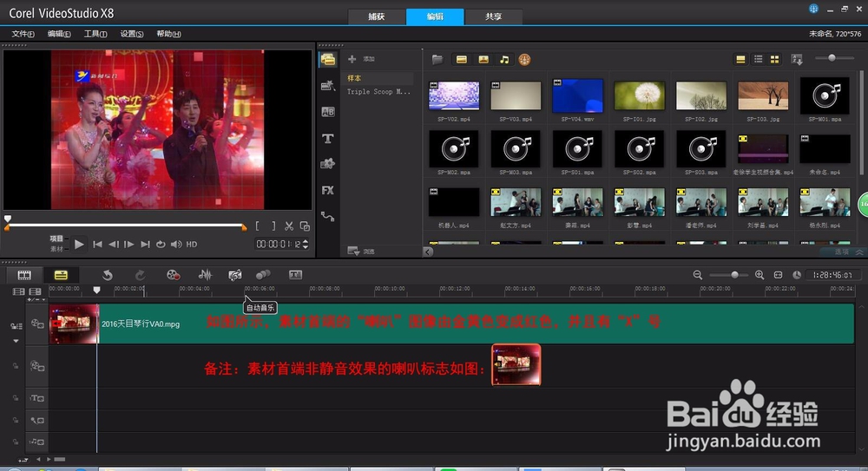Open the FX filter library
Image resolution: width=868 pixels, height=471 pixels.
pos(328,190)
